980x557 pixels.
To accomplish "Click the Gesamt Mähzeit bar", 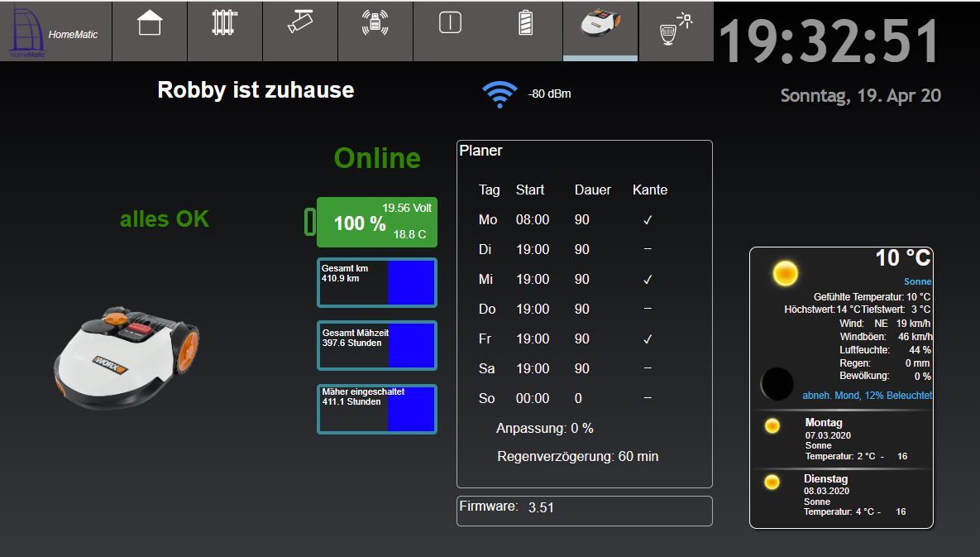I will click(x=377, y=346).
